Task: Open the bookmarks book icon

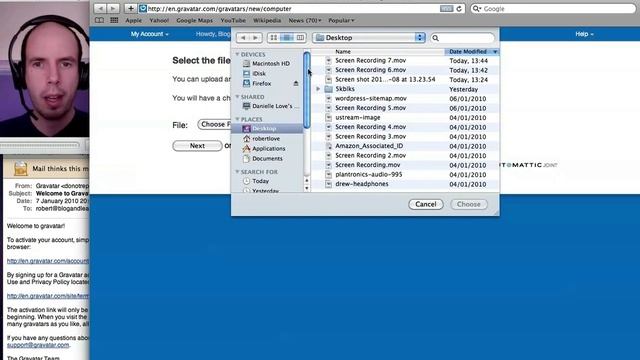Action: pos(99,20)
